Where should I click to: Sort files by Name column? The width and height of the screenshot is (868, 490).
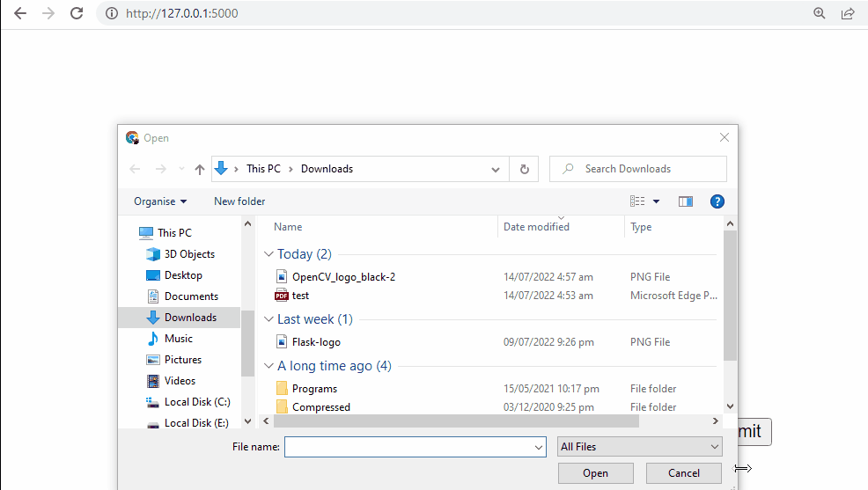(288, 227)
